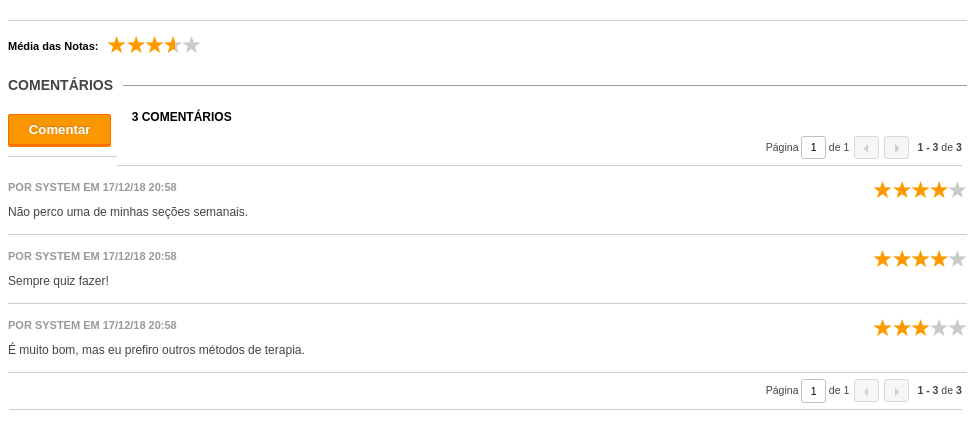Go to previous page in bottom pagination
The width and height of the screenshot is (975, 425).
[866, 391]
